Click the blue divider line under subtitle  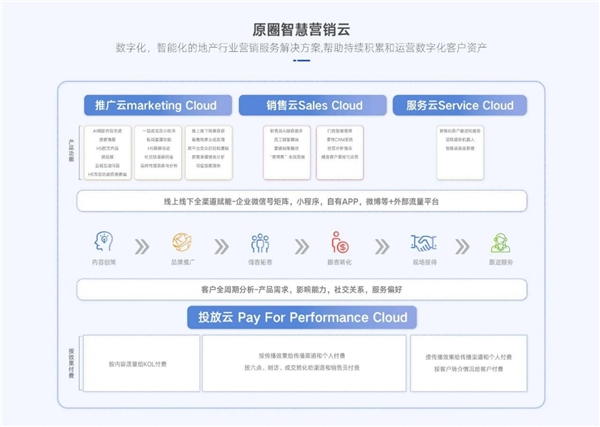[301, 61]
